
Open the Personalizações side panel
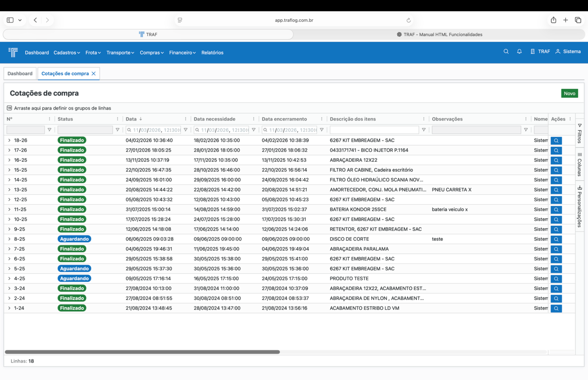pyautogui.click(x=579, y=206)
